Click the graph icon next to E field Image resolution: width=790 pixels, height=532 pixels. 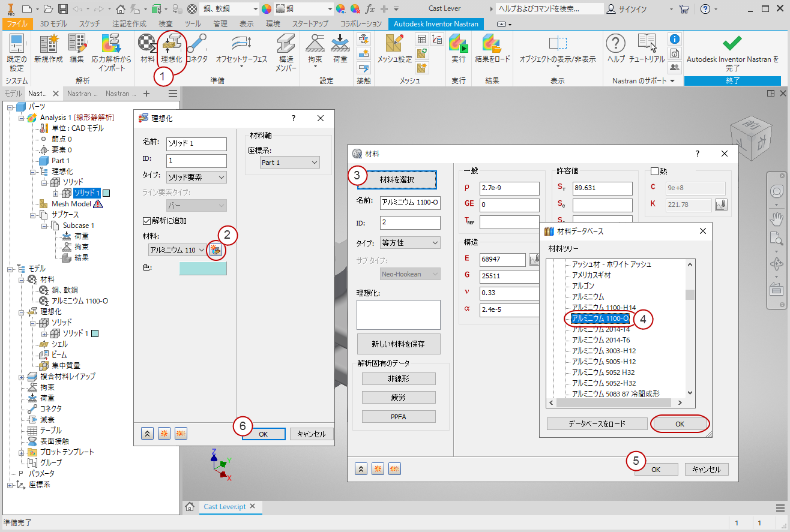(x=534, y=260)
